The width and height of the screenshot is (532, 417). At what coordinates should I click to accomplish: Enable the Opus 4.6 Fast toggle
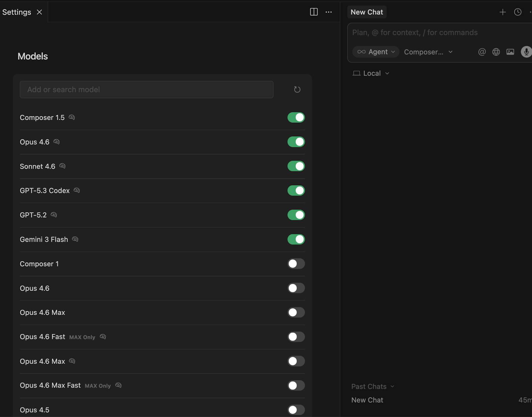tap(296, 337)
